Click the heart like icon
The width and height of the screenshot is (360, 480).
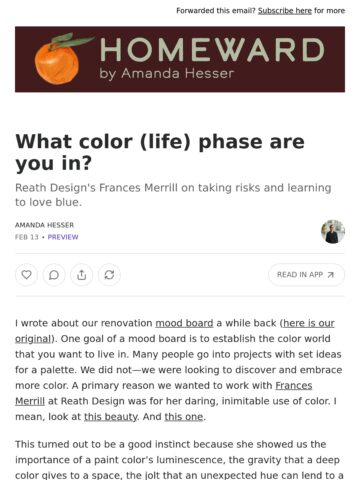26,275
